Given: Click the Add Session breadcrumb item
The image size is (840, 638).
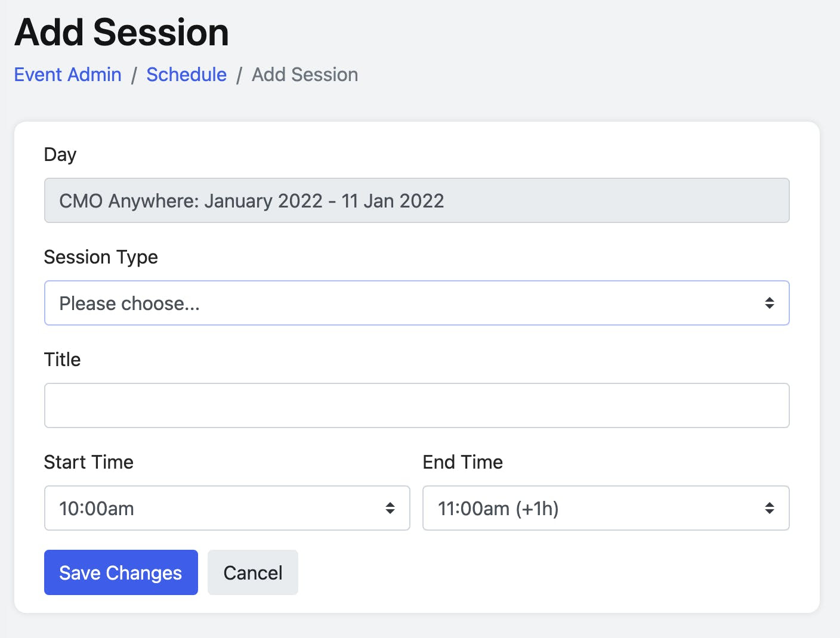Looking at the screenshot, I should 304,75.
